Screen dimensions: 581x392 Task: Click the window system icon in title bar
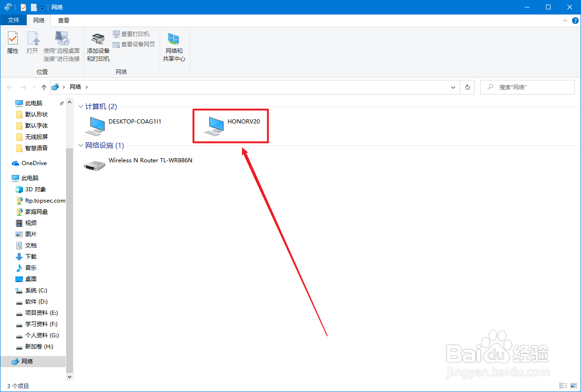click(8, 7)
